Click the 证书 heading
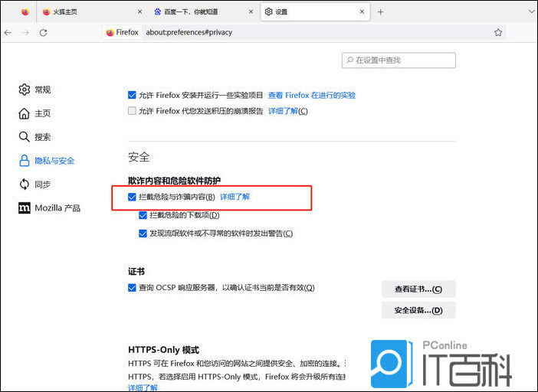 point(136,272)
